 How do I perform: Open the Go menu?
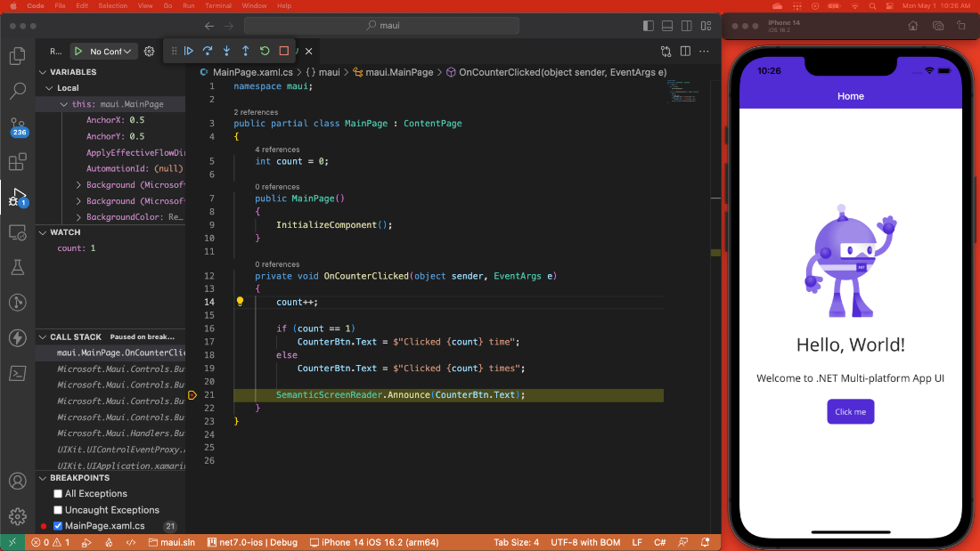pyautogui.click(x=167, y=5)
